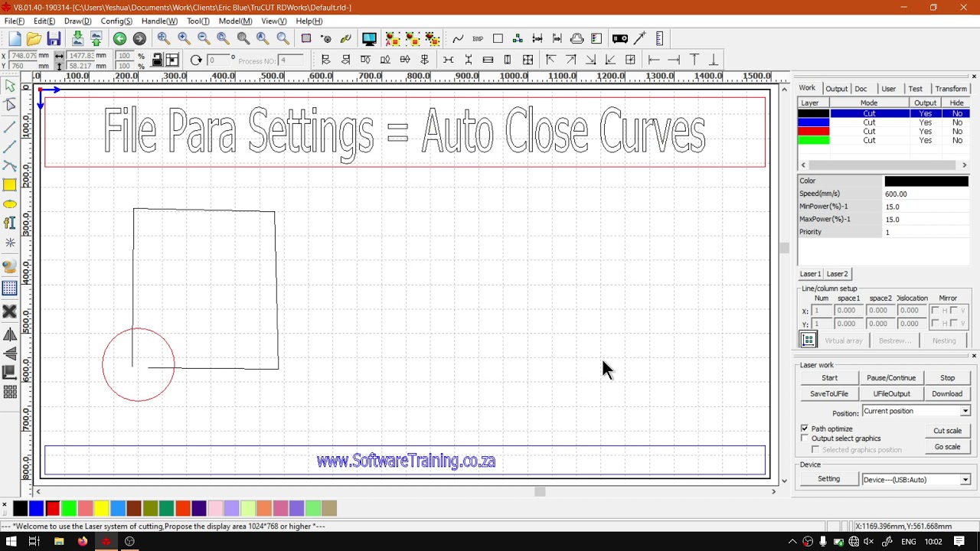Click the Cut scale button

point(948,431)
